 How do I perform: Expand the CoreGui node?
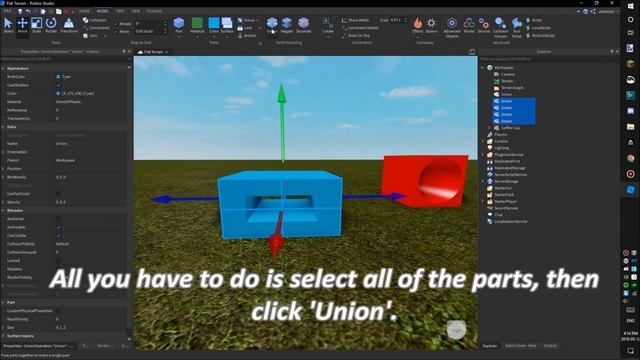pos(483,141)
